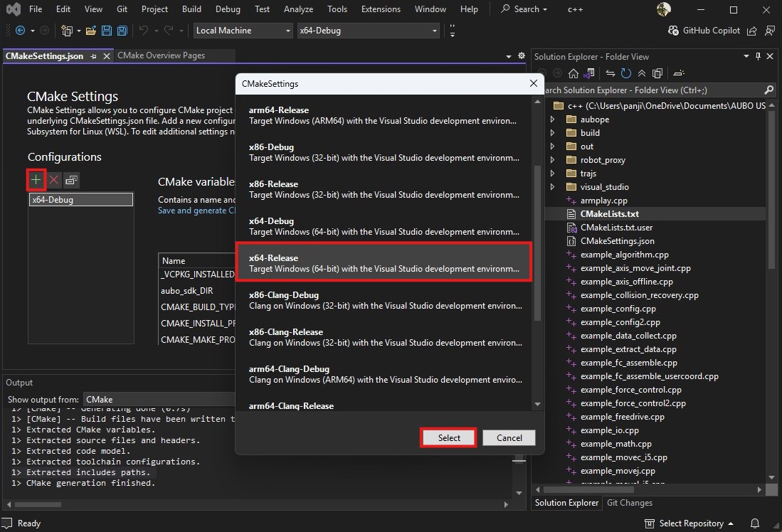The height and width of the screenshot is (532, 782).
Task: Select CMakeSettings.json in the Solution Explorer tree
Action: coord(617,241)
